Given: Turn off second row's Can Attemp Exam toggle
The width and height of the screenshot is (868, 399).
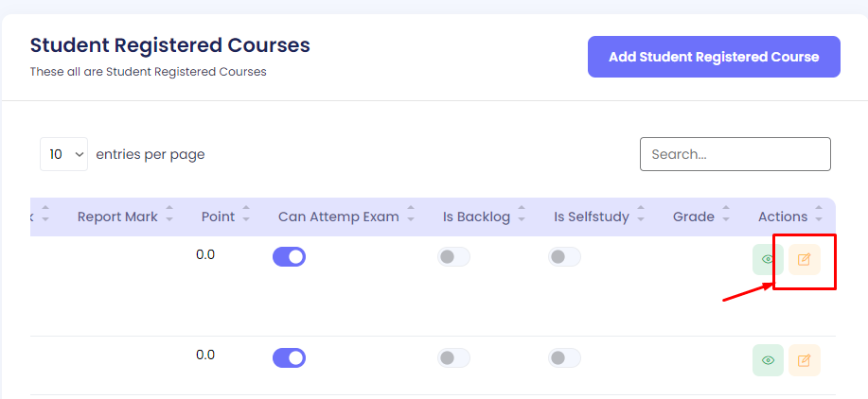Looking at the screenshot, I should pyautogui.click(x=289, y=357).
